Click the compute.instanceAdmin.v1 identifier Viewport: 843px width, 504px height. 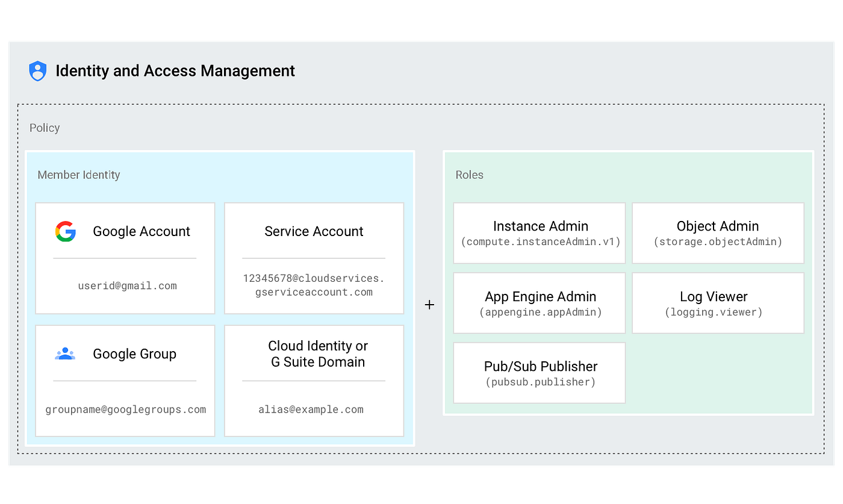pos(541,242)
